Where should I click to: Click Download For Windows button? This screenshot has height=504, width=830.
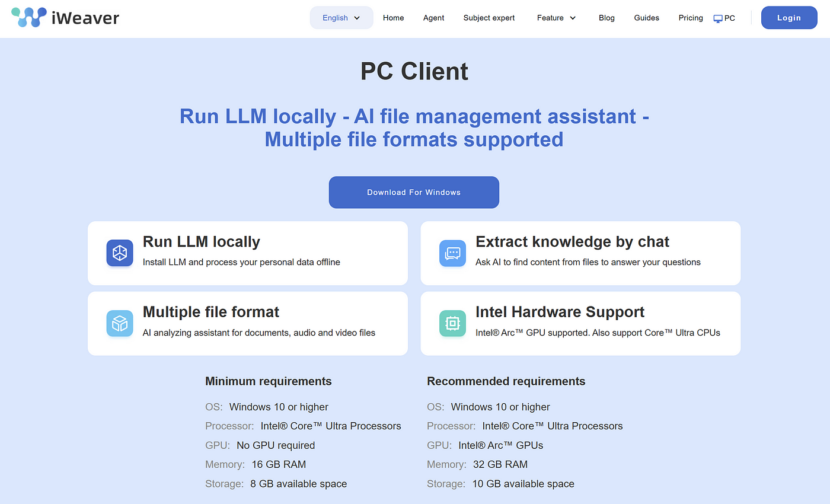click(414, 192)
